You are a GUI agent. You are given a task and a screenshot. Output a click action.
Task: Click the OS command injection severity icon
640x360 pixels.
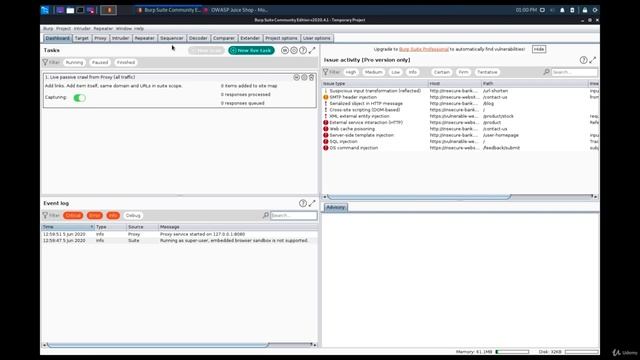click(326, 148)
